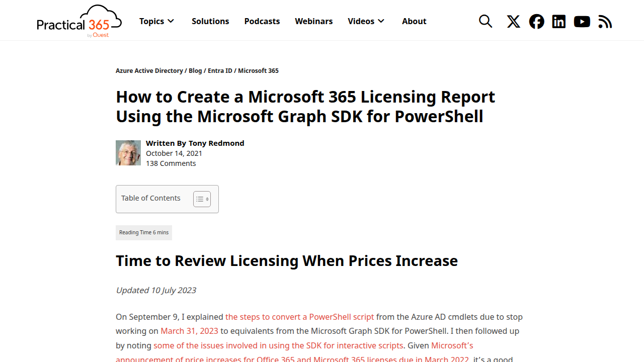Screen dimensions: 644x362
Task: Open the LinkedIn page icon
Action: 559,21
